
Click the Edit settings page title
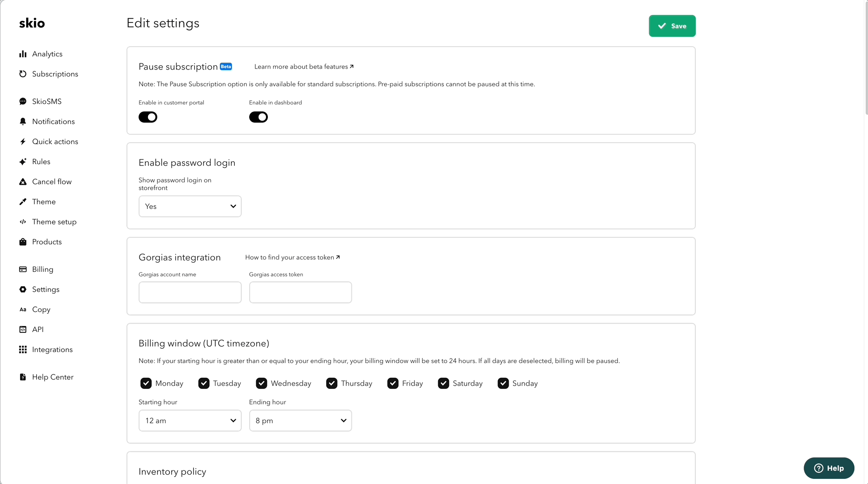[163, 23]
